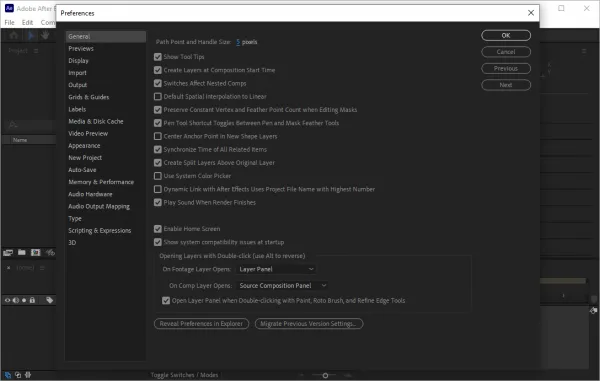Toggle Create Split Layers Above Original Layer
This screenshot has width=600, height=381.
pyautogui.click(x=158, y=163)
